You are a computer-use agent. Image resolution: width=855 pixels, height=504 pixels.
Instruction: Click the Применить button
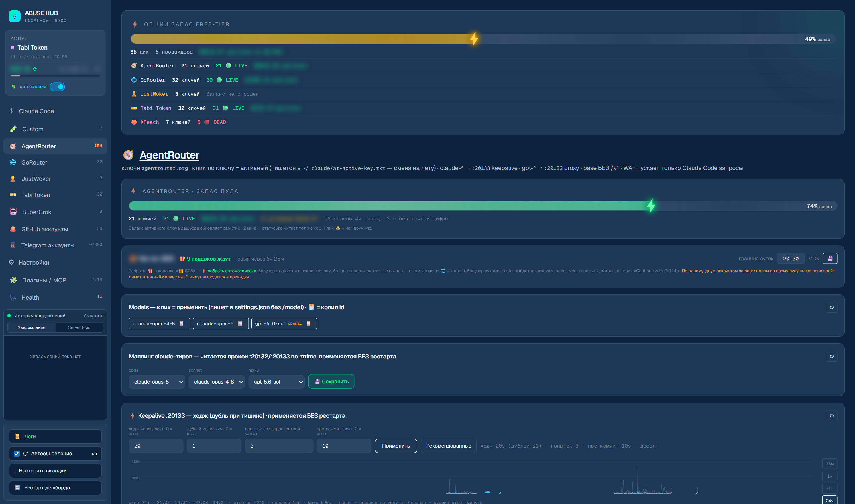point(396,446)
